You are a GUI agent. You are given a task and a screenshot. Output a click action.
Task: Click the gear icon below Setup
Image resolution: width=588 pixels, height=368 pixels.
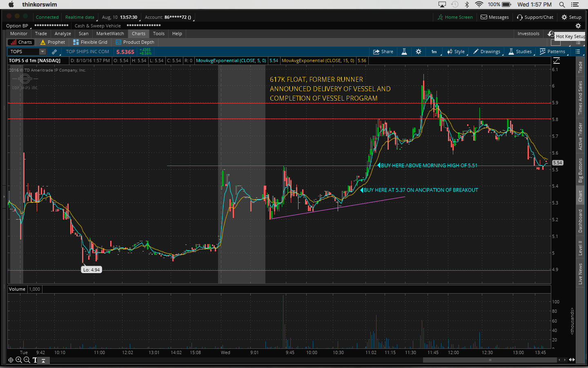(x=578, y=26)
